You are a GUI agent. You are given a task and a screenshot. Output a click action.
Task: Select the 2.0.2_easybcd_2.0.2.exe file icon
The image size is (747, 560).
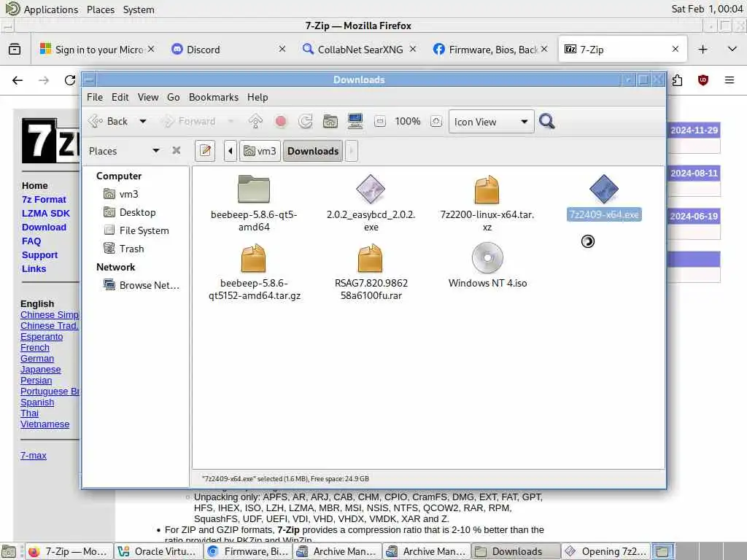(371, 189)
